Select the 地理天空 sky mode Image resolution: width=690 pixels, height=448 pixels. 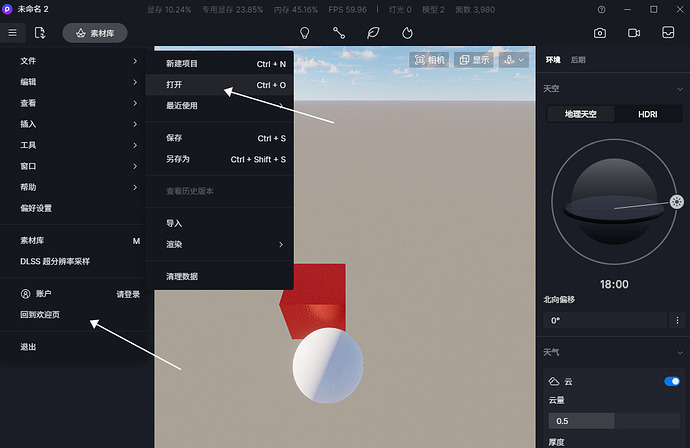tap(580, 115)
